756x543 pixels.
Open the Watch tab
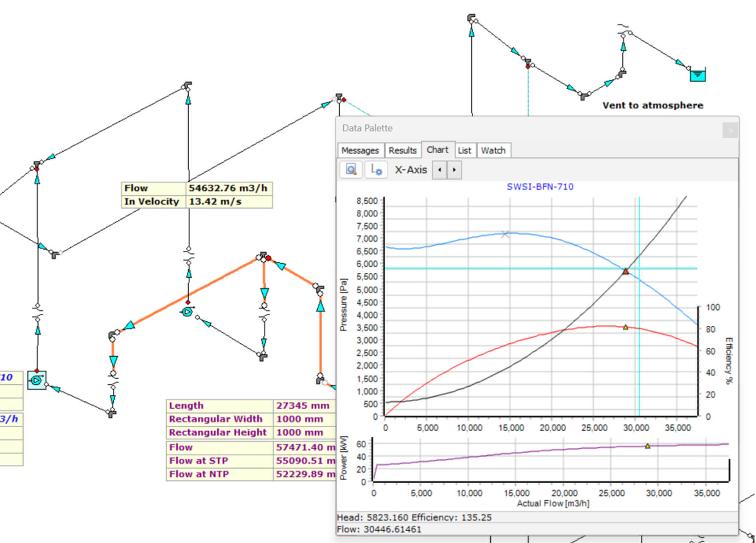tap(493, 151)
